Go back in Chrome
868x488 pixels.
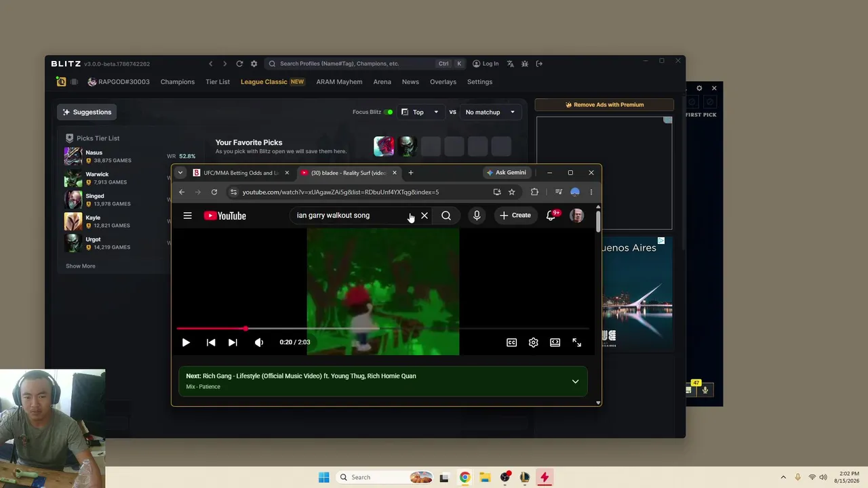pos(182,192)
